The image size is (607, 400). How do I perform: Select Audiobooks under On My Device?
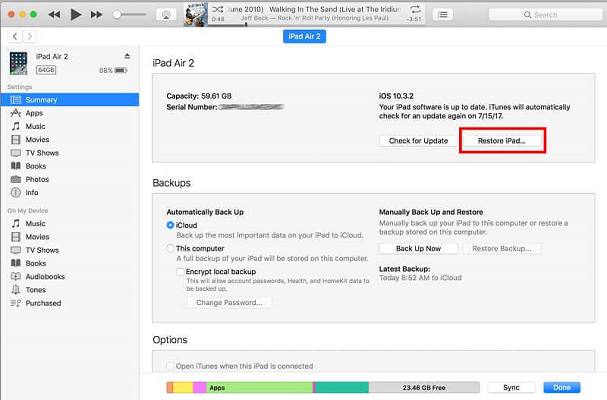coord(45,276)
